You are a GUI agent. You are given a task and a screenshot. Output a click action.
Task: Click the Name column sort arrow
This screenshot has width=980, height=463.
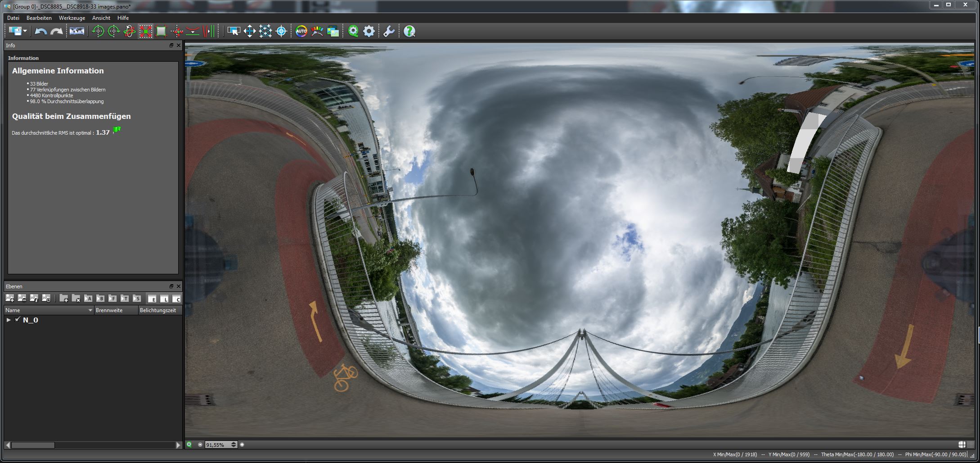tap(90, 310)
